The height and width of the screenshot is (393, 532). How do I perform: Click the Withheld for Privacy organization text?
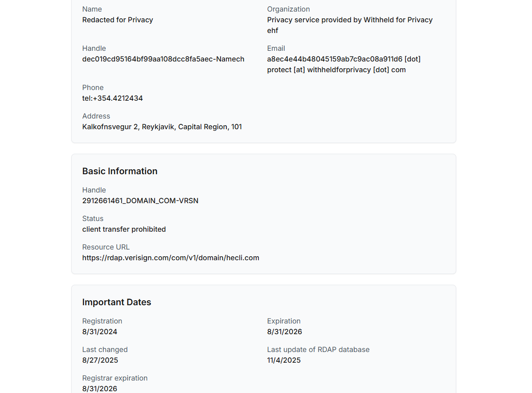[350, 25]
